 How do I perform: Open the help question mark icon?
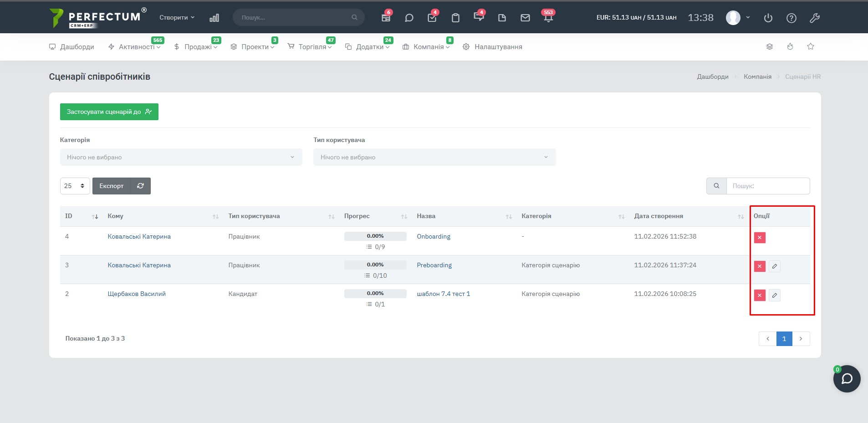(x=791, y=18)
